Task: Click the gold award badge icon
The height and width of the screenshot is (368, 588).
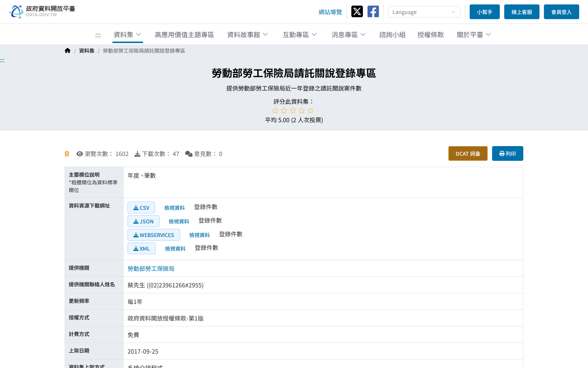Action: [x=67, y=154]
